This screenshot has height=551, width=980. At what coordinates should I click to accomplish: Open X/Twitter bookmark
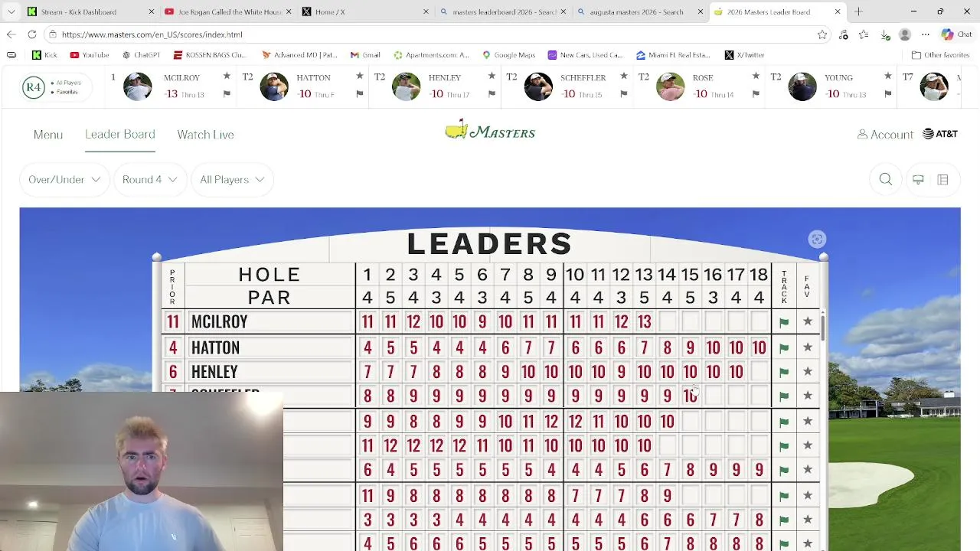745,55
